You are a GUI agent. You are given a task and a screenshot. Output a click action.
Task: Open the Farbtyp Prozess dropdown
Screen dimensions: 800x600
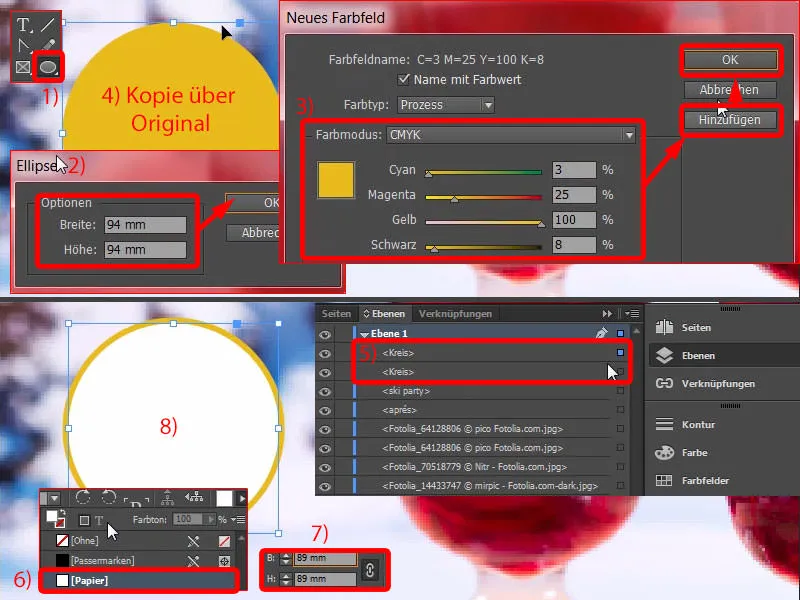click(446, 105)
